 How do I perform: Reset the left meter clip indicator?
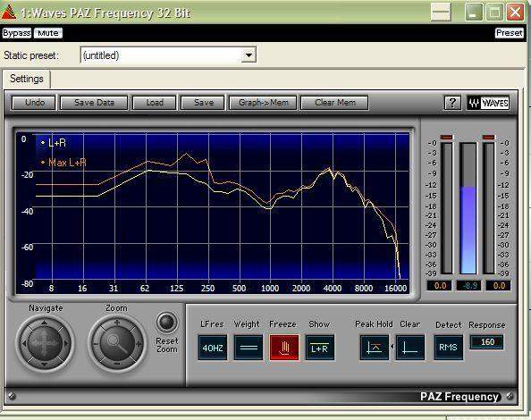(x=446, y=138)
